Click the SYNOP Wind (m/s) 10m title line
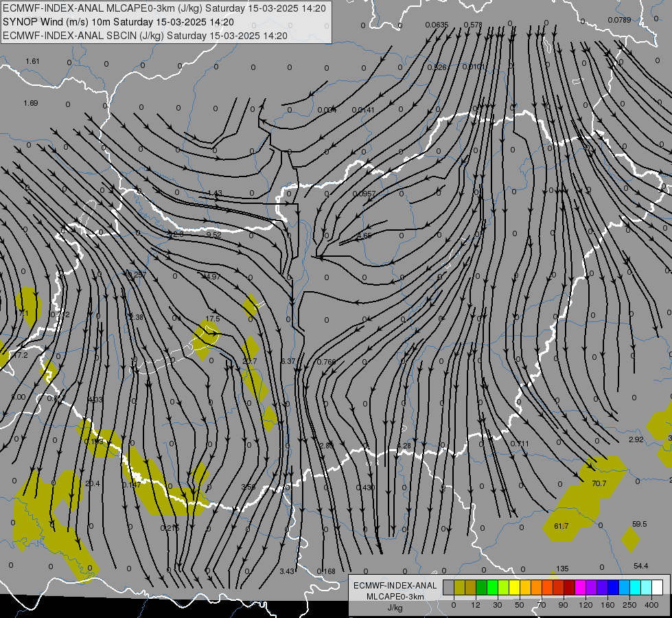The width and height of the screenshot is (672, 618). [x=118, y=22]
